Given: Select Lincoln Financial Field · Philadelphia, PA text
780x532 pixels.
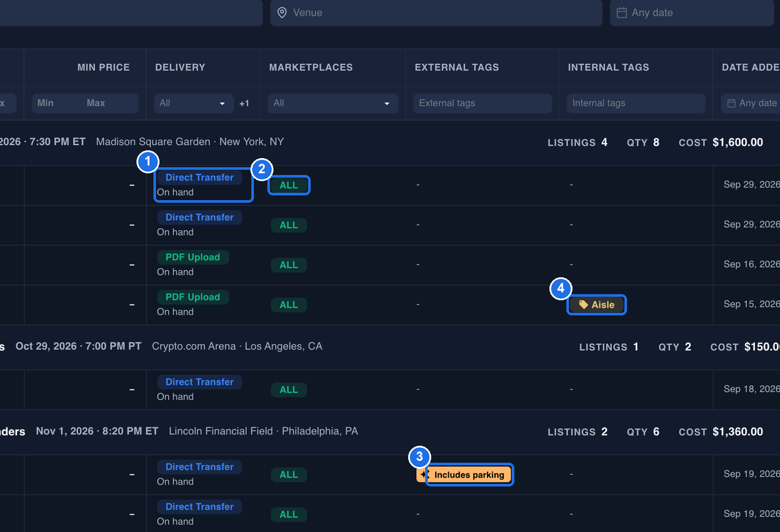Looking at the screenshot, I should [264, 431].
